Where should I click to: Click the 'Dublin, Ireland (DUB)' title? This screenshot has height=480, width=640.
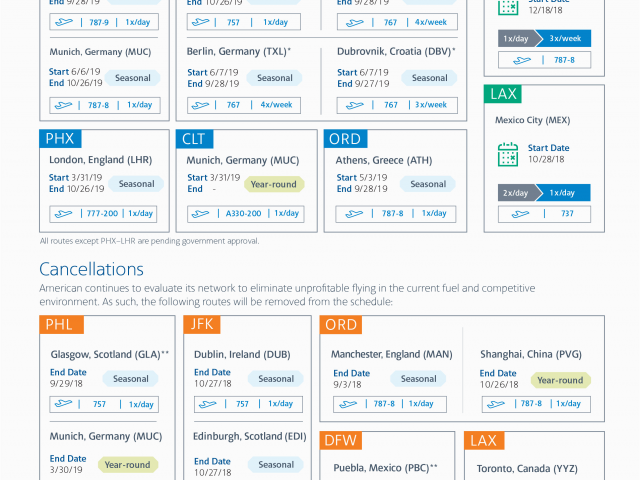coord(242,354)
